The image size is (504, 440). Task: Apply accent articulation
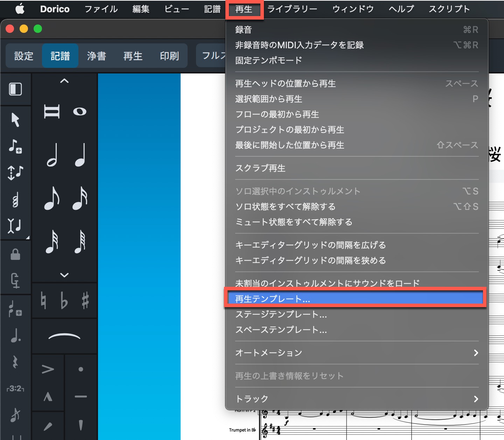[48, 369]
